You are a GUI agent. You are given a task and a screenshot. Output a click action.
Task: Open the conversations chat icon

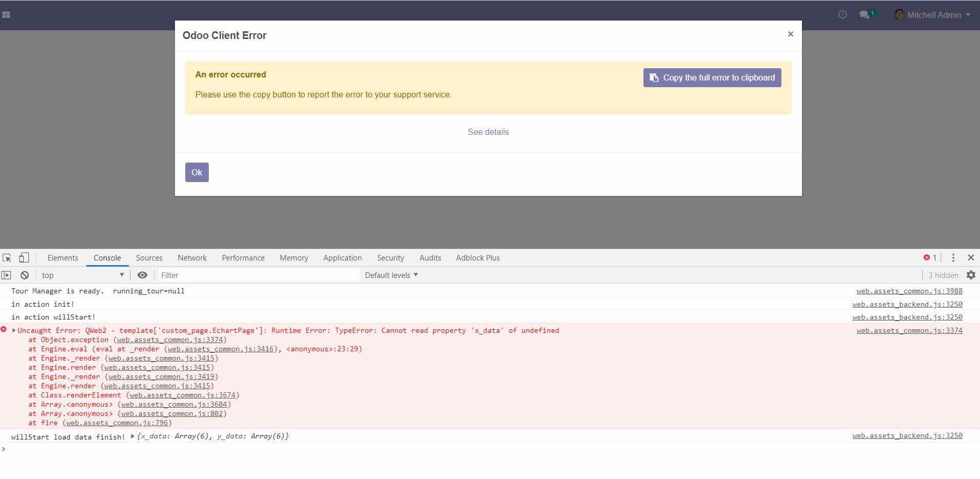(865, 15)
